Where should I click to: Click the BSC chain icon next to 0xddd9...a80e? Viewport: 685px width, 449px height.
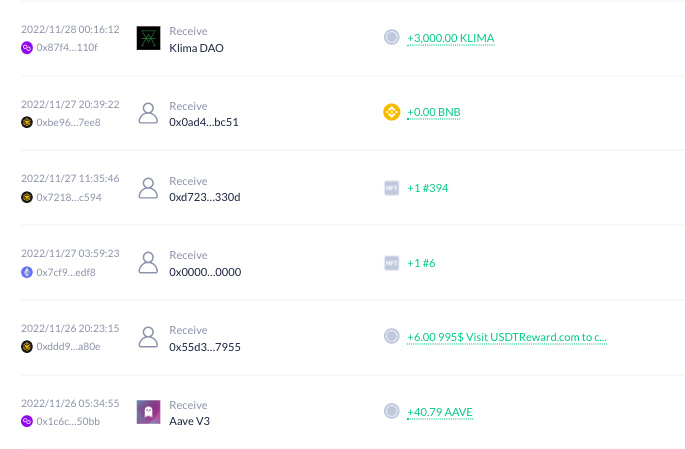27,347
